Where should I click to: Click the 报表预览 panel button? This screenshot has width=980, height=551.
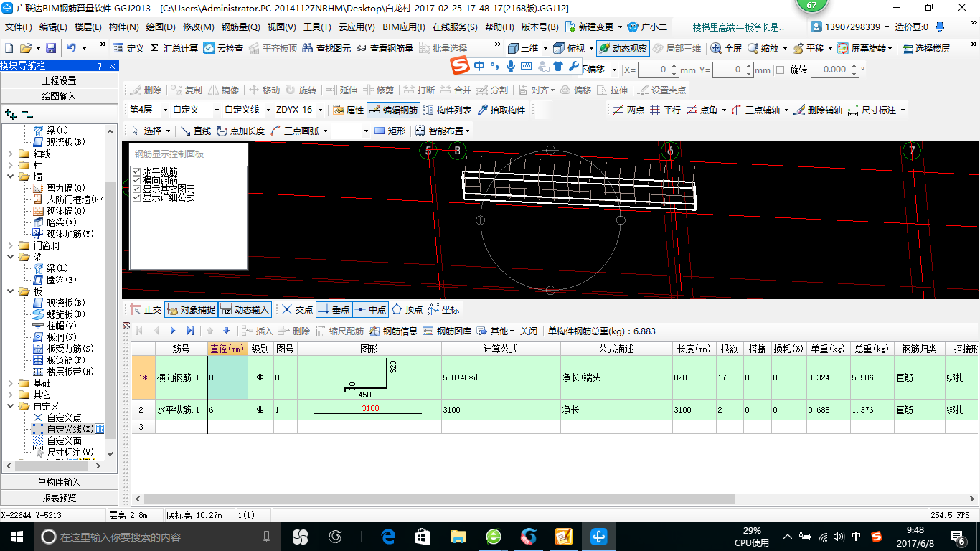click(x=59, y=498)
